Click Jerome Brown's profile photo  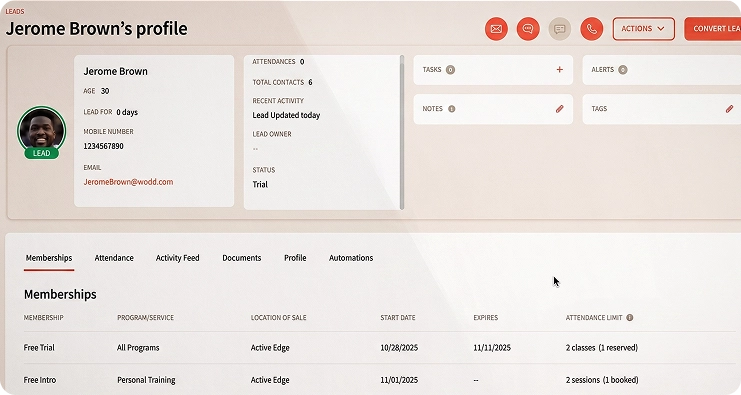42,129
